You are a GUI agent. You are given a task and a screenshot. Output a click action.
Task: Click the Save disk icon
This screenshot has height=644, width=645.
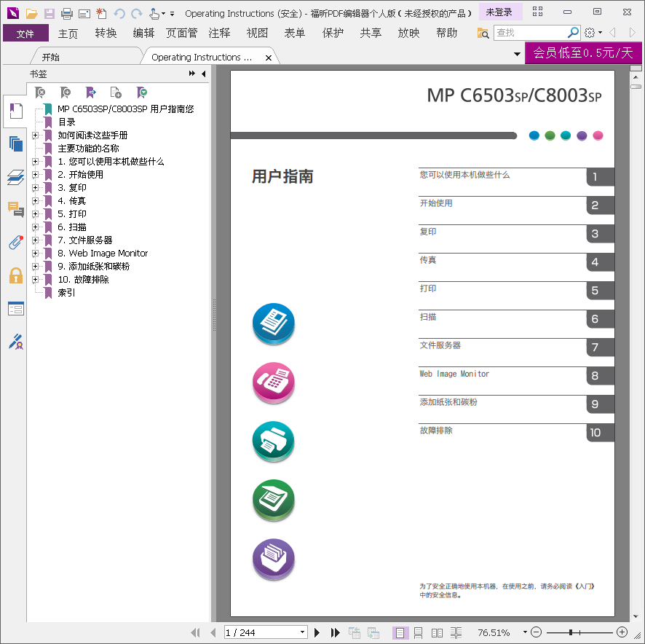[x=50, y=14]
